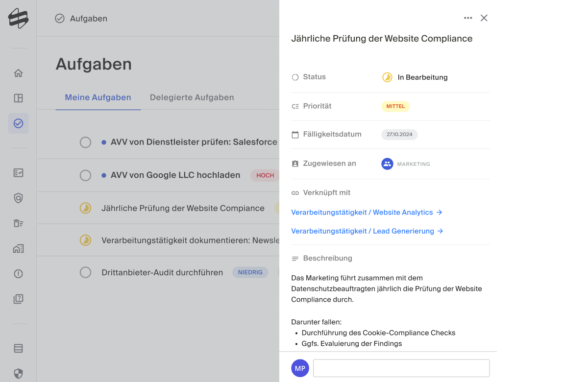Open the table rows icon in the sidebar
588x382 pixels.
pos(18,349)
